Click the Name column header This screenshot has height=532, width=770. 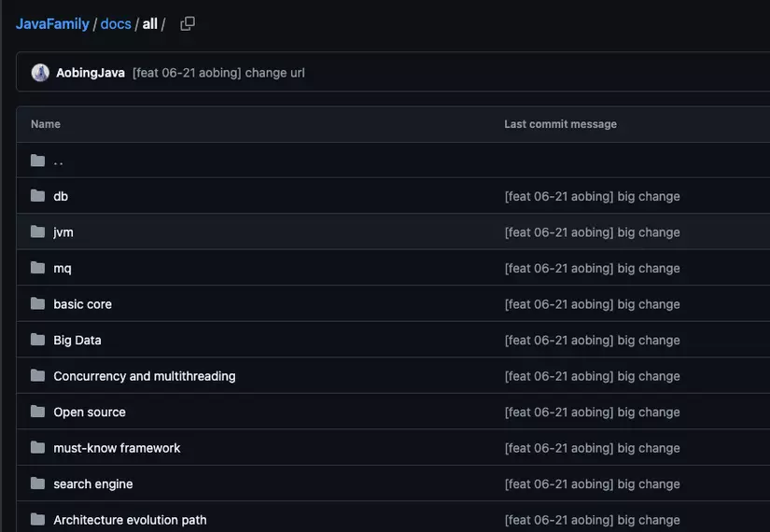(x=46, y=124)
